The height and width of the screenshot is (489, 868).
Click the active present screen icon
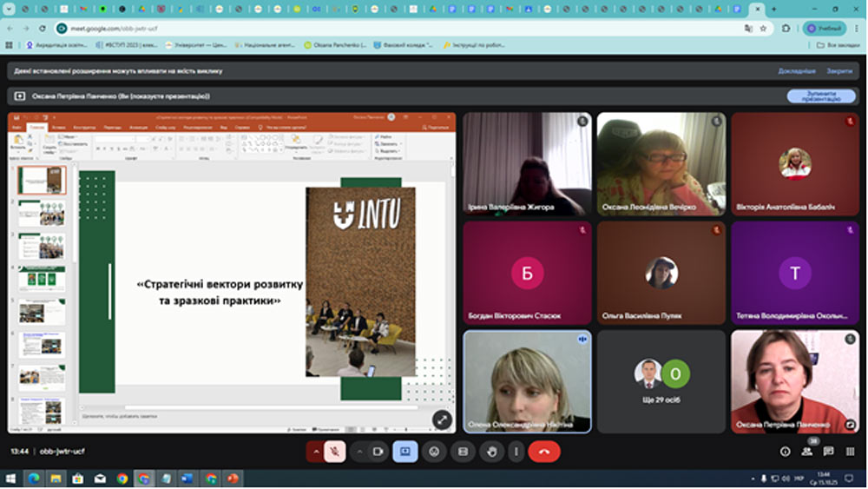404,452
